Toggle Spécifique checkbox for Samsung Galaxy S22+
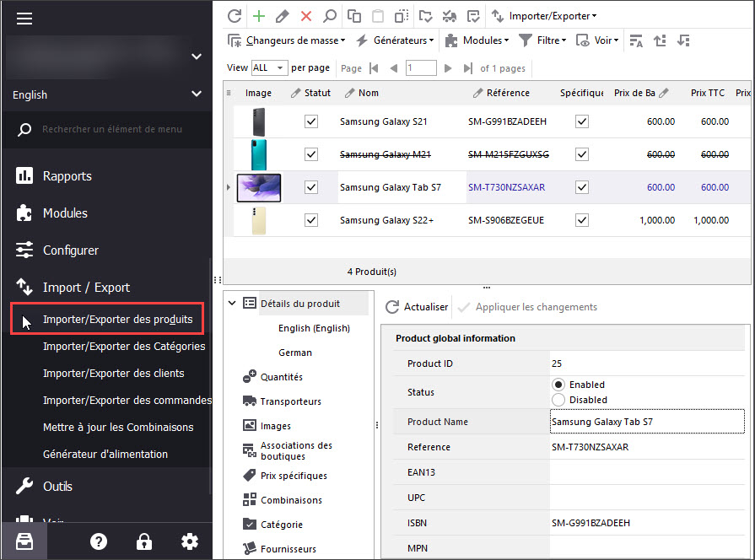The width and height of the screenshot is (755, 560). pos(582,220)
